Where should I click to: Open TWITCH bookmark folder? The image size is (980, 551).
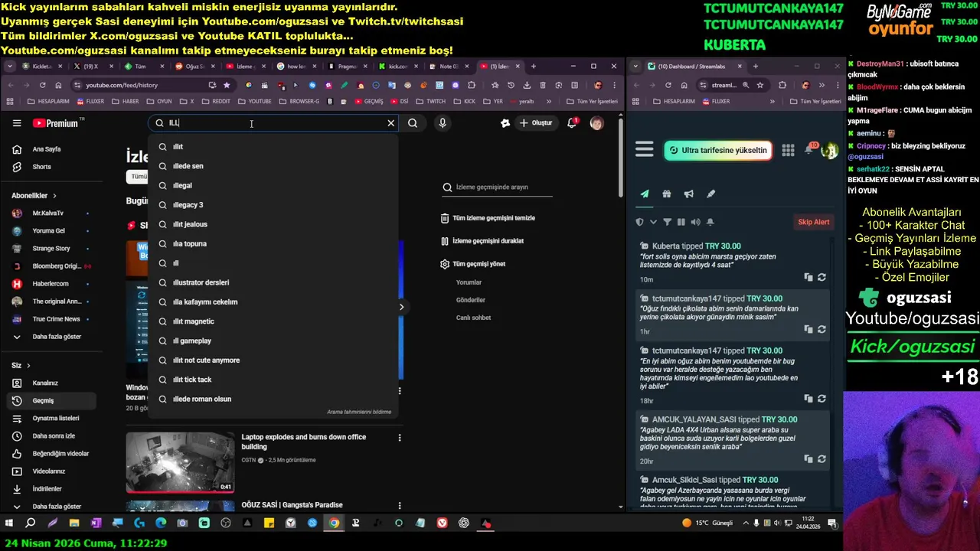click(x=431, y=101)
